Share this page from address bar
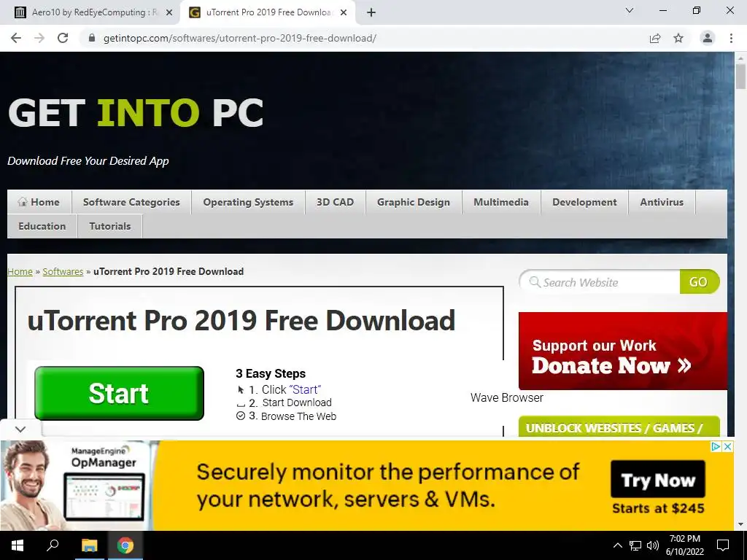The height and width of the screenshot is (560, 747). (655, 38)
